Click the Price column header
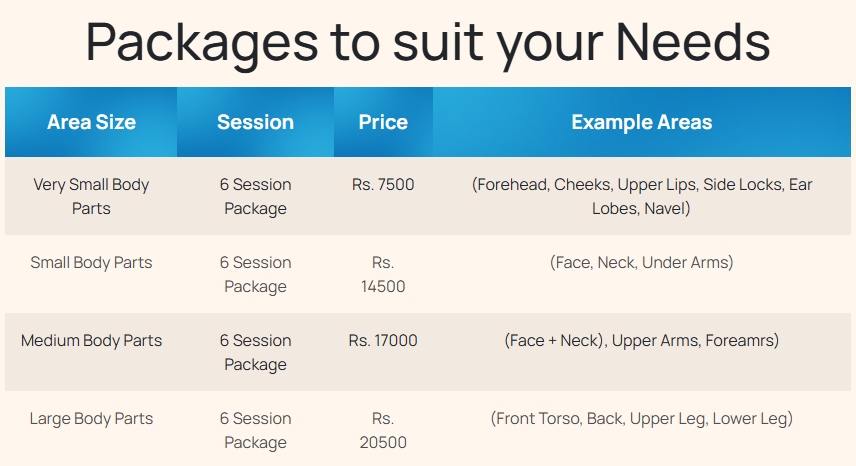 [x=383, y=122]
